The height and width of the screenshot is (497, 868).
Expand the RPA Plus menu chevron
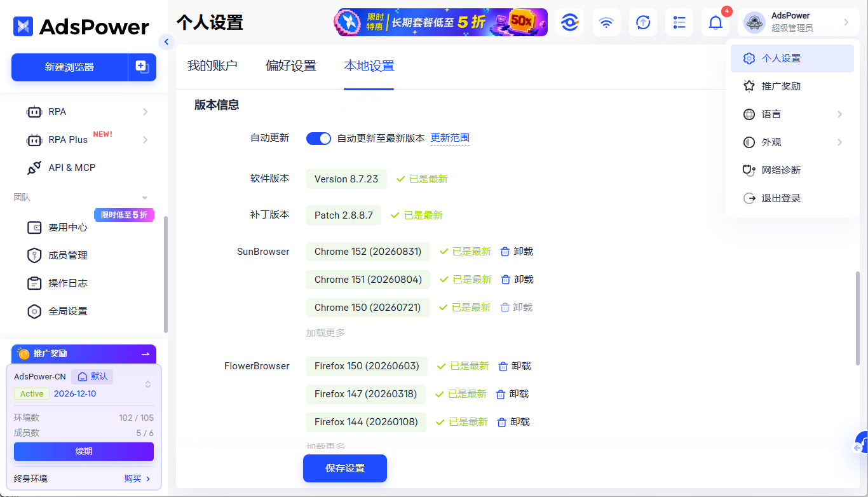tap(146, 140)
